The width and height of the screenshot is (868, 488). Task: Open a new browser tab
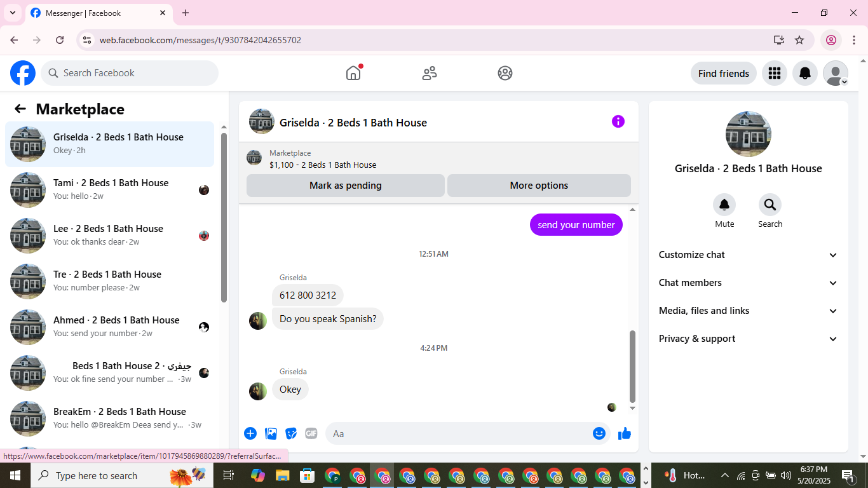click(x=186, y=13)
